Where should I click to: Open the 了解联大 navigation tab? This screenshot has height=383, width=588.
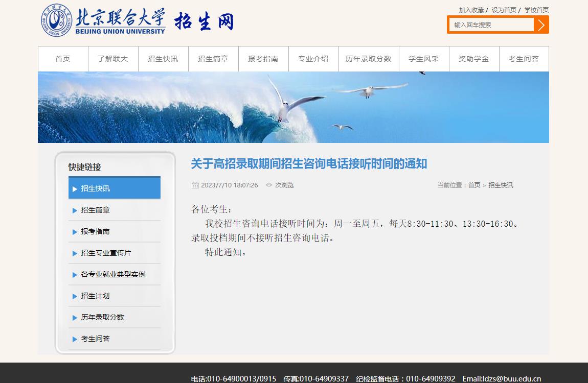pyautogui.click(x=113, y=59)
